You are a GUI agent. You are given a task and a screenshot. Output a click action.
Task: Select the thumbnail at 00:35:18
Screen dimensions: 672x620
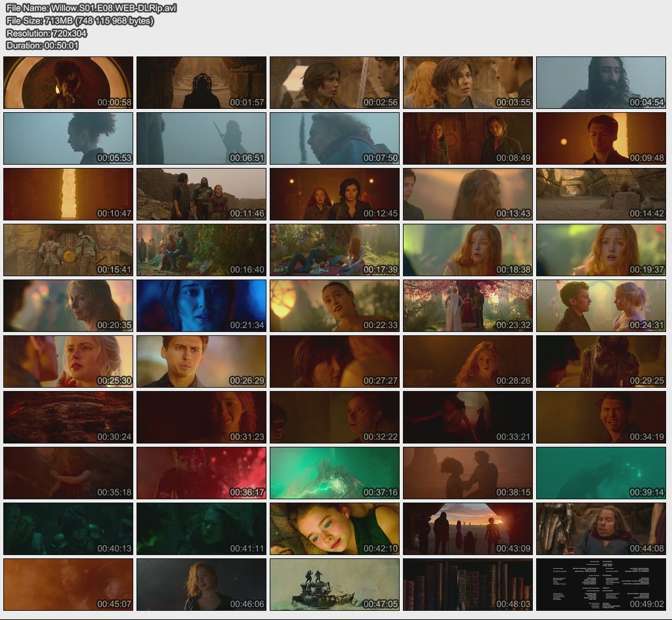pos(68,473)
